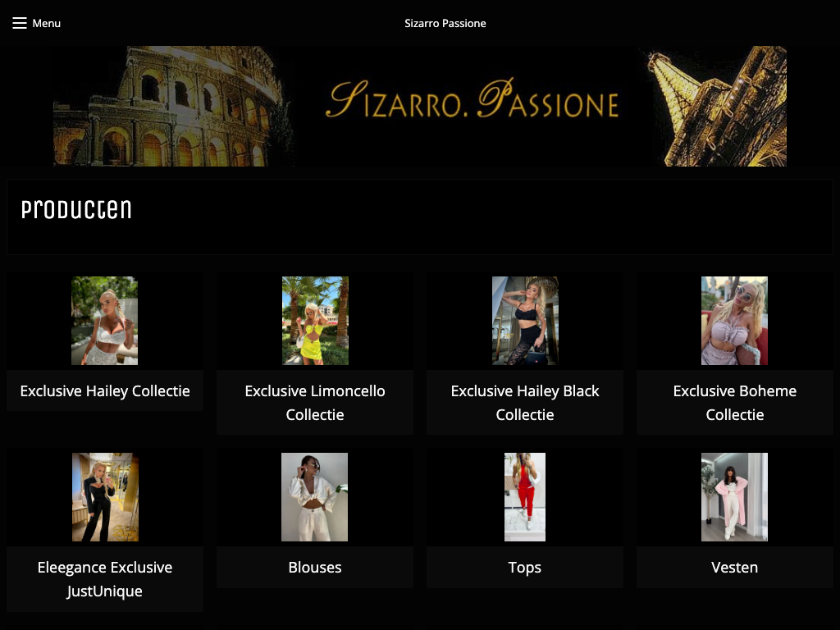This screenshot has height=630, width=840.
Task: Click the Sizarro Passione site title
Action: pos(445,23)
